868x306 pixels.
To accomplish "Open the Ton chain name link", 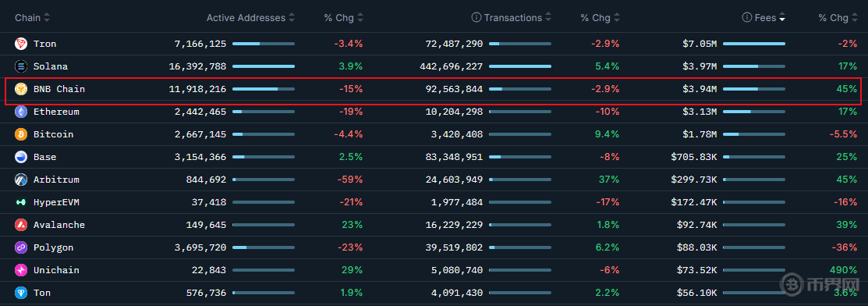I will (42, 293).
